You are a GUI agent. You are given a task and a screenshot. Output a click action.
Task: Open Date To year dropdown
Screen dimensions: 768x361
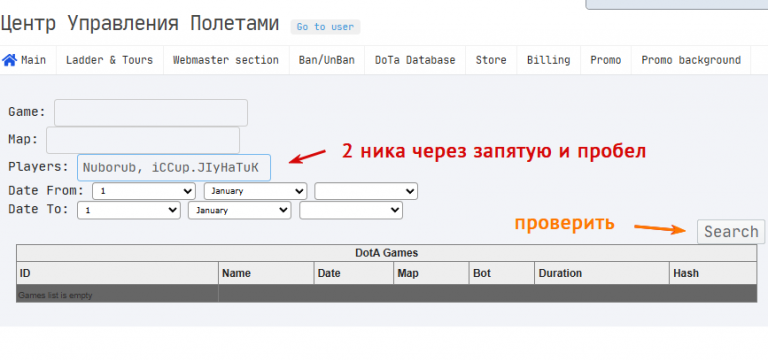click(351, 211)
